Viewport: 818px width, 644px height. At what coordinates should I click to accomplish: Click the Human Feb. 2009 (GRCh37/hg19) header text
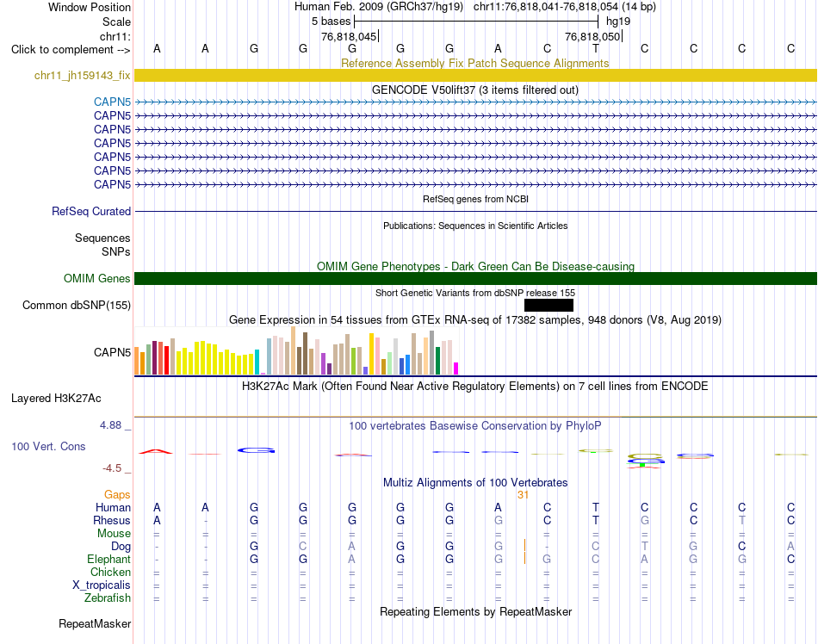pos(379,7)
